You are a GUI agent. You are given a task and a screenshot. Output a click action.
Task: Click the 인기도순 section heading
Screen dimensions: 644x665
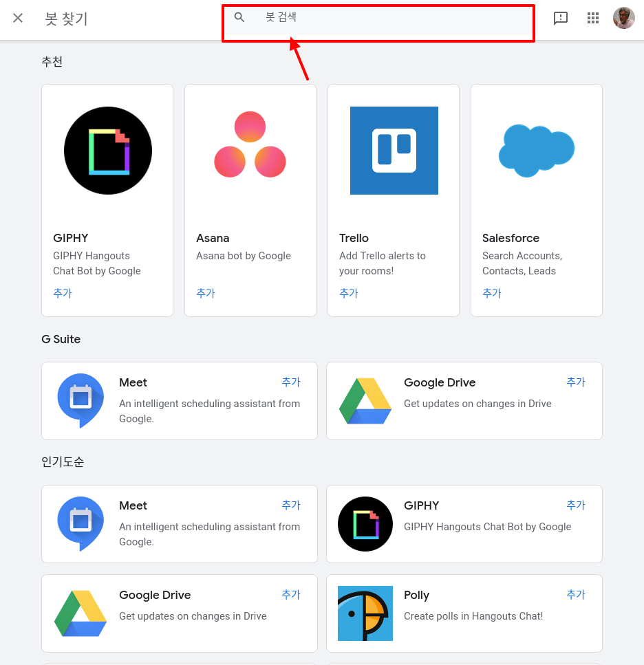63,461
